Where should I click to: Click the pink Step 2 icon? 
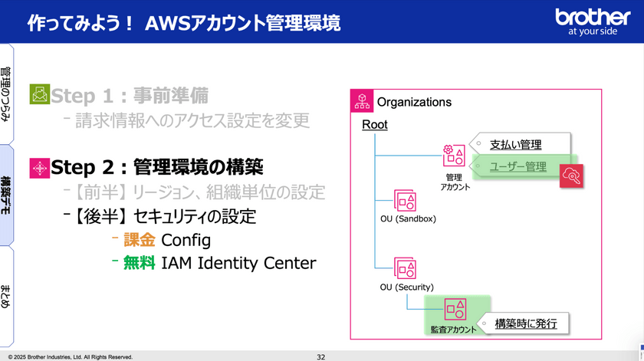click(x=39, y=167)
